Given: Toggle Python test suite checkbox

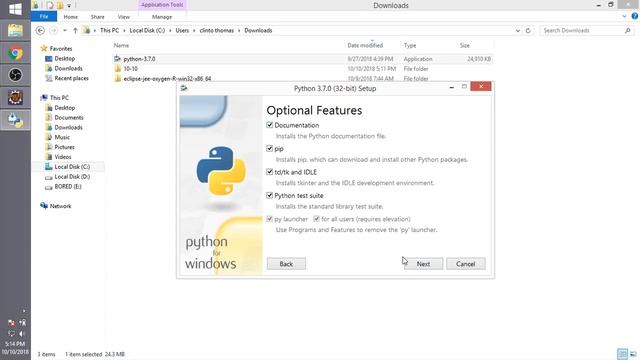Looking at the screenshot, I should tap(269, 196).
